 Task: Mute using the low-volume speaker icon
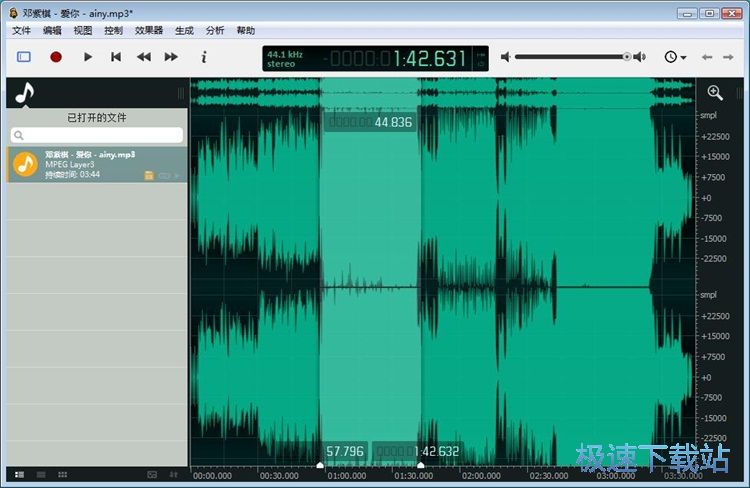tap(505, 57)
